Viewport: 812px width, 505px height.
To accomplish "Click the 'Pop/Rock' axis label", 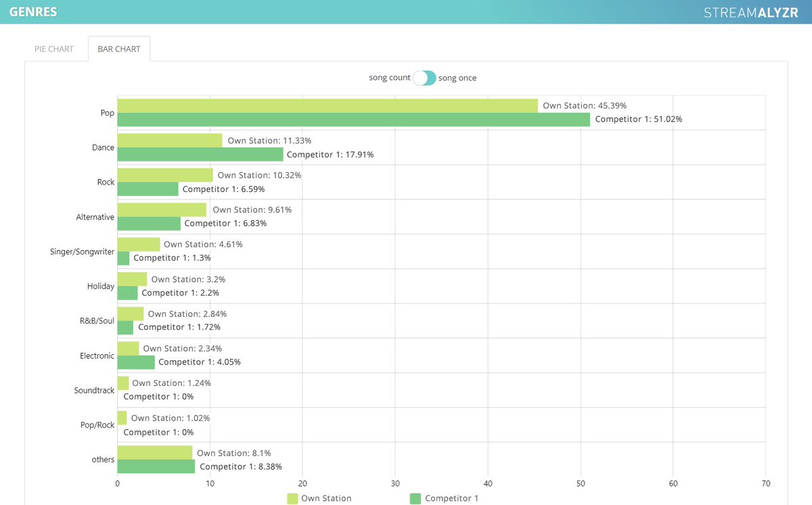I will [x=97, y=425].
